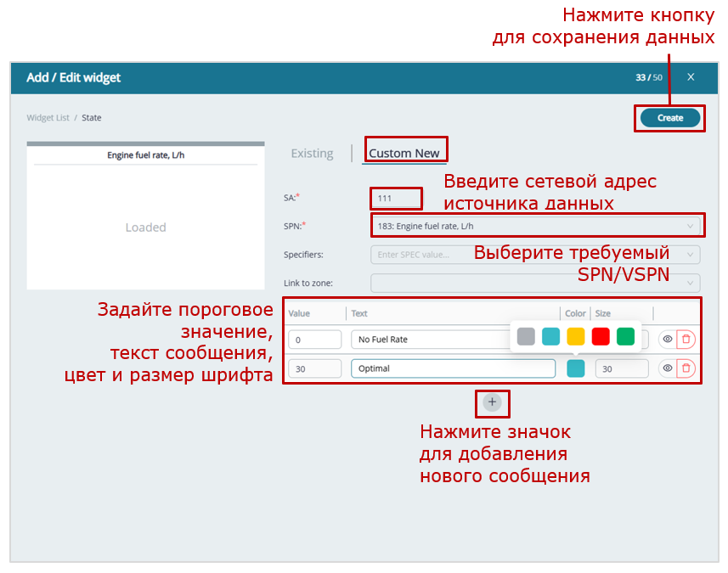
Task: Go to Widget List breadcrumb
Action: click(x=48, y=118)
